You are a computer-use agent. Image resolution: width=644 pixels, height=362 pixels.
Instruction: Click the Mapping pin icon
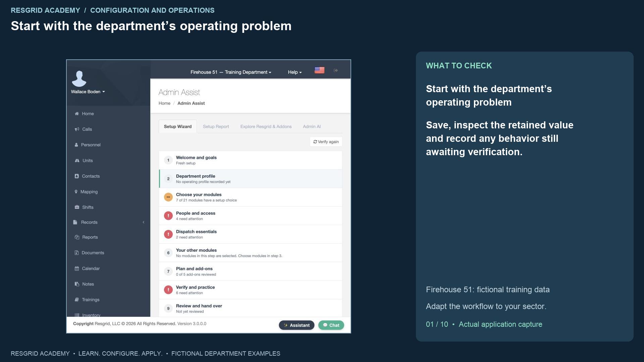[76, 192]
